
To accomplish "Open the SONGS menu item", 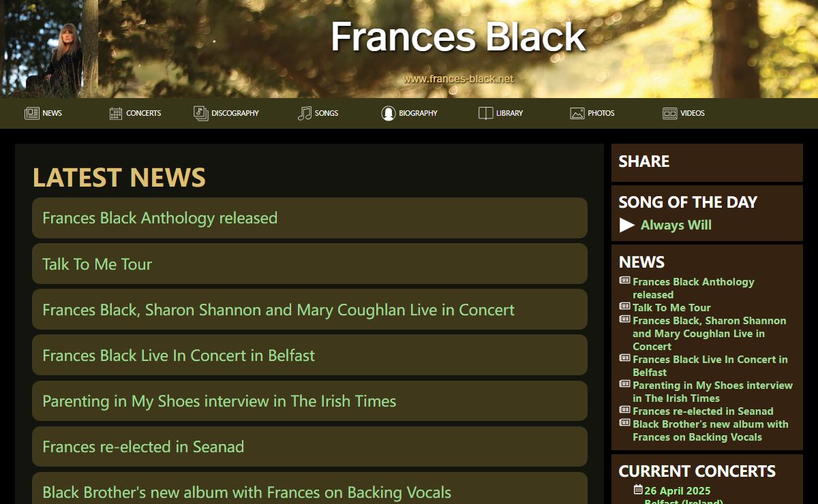I will (327, 113).
